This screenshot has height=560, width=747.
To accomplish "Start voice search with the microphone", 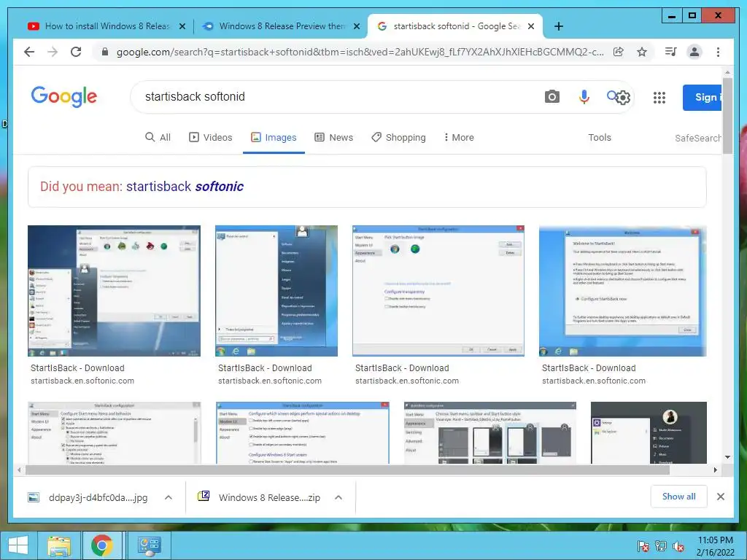I will pyautogui.click(x=584, y=97).
